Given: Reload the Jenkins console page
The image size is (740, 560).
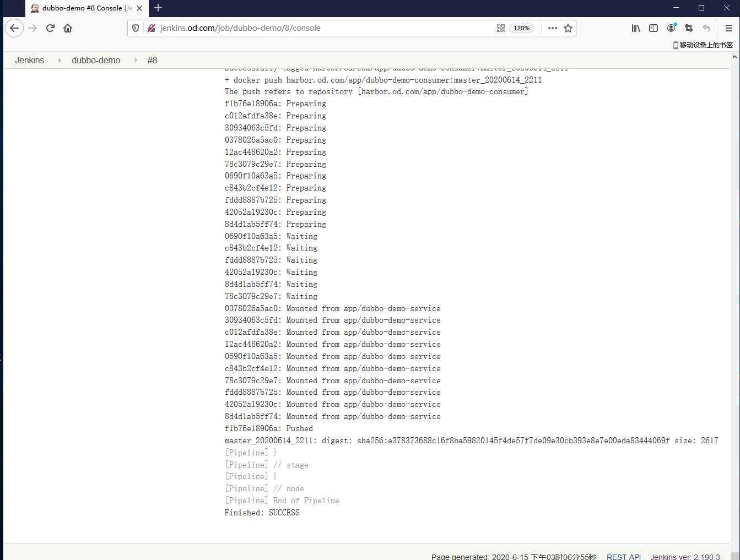Looking at the screenshot, I should 50,28.
